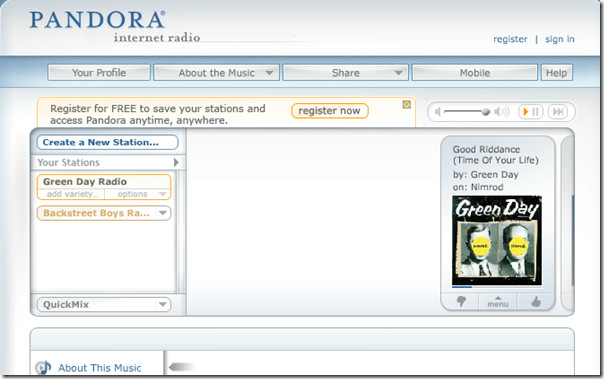Click the Green Day Nimrod album art
The width and height of the screenshot is (604, 379).
497,240
